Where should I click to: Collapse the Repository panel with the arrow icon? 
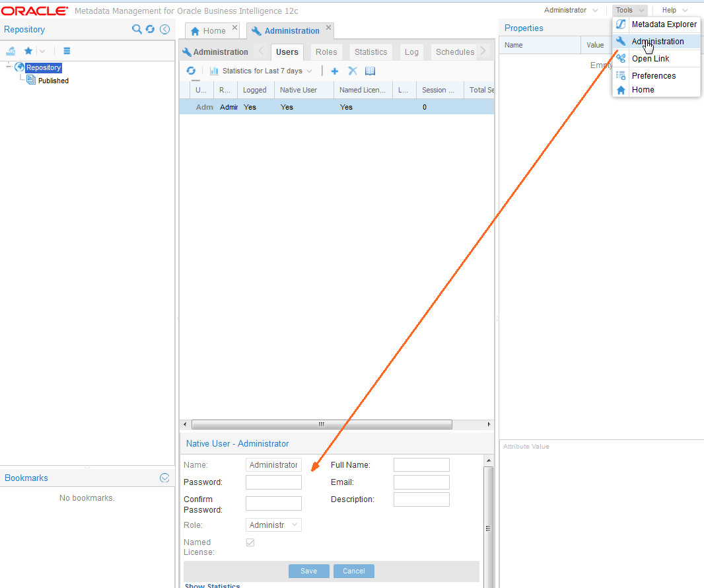point(165,29)
